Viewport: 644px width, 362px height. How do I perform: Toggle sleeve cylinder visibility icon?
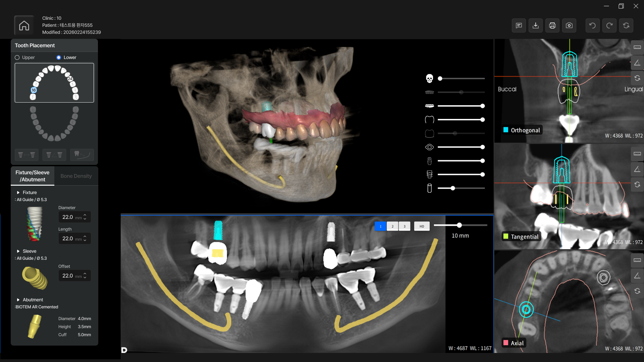pyautogui.click(x=429, y=188)
